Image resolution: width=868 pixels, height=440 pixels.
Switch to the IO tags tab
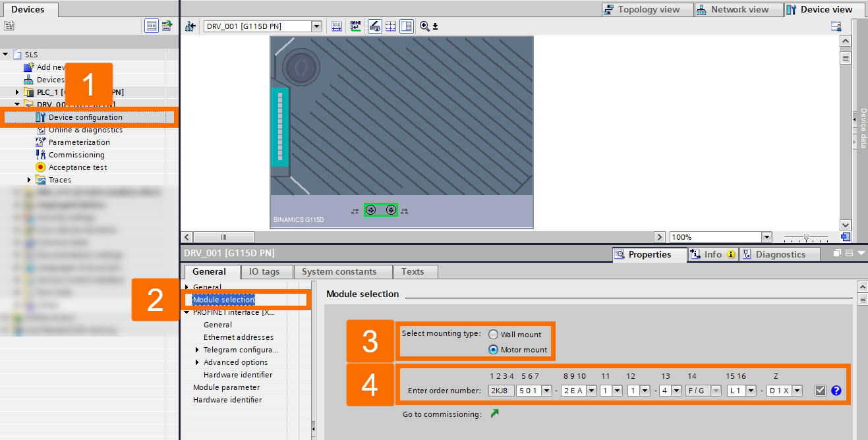tap(267, 271)
